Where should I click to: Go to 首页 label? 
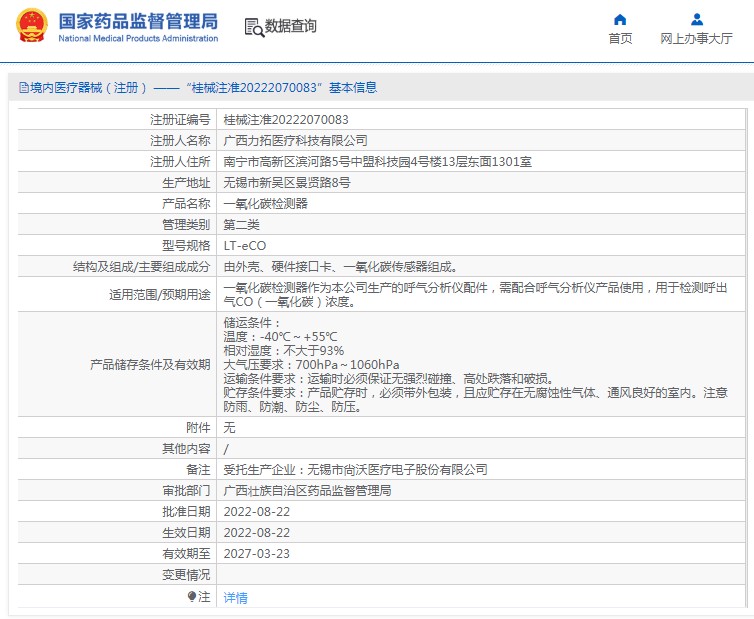click(x=620, y=38)
